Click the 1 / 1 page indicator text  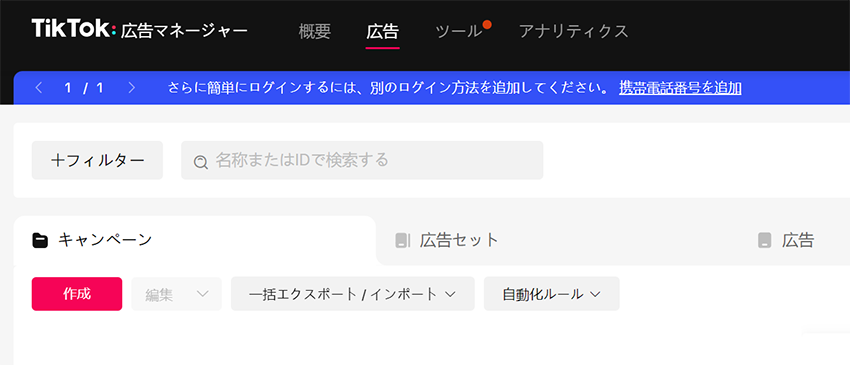pyautogui.click(x=83, y=88)
